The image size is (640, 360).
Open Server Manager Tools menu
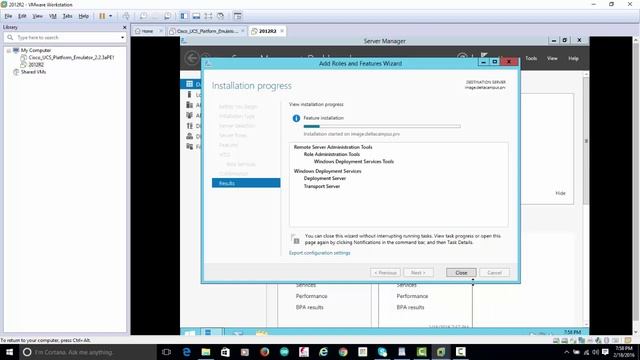(531, 58)
